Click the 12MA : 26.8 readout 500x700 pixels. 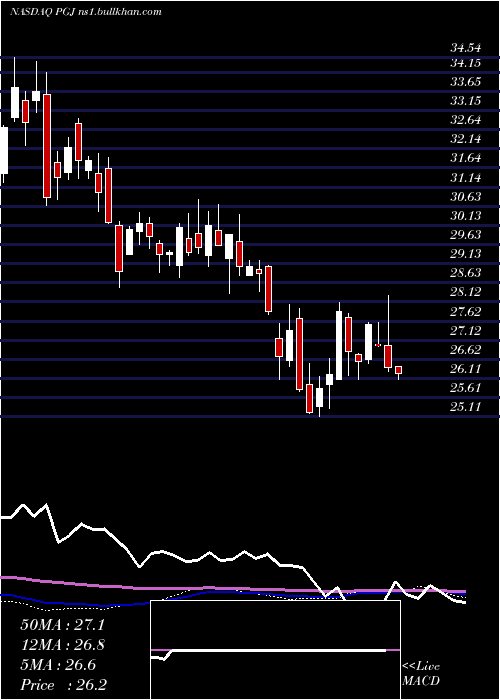[x=62, y=645]
